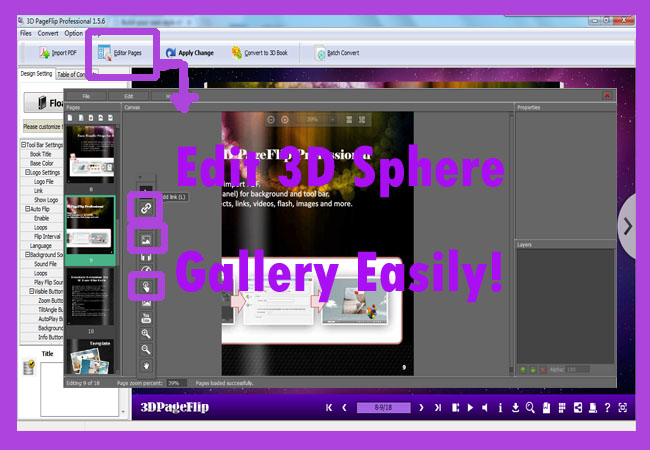Collapse the Visible Button tree node
Viewport: 650px width, 450px height.
[x=32, y=291]
